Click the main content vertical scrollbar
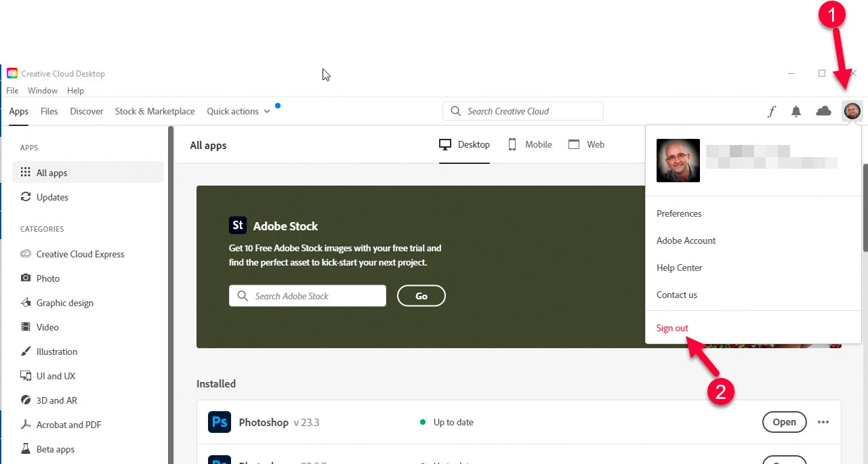This screenshot has width=868, height=464. pos(865,207)
